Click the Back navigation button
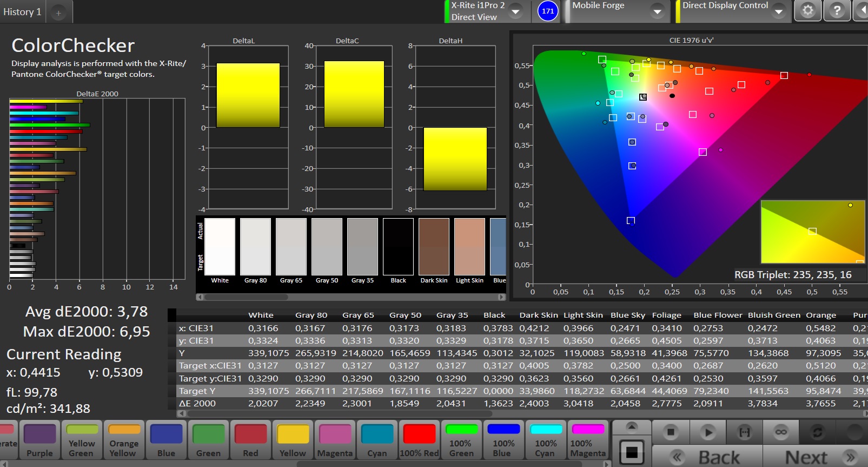The image size is (868, 467). point(707,457)
